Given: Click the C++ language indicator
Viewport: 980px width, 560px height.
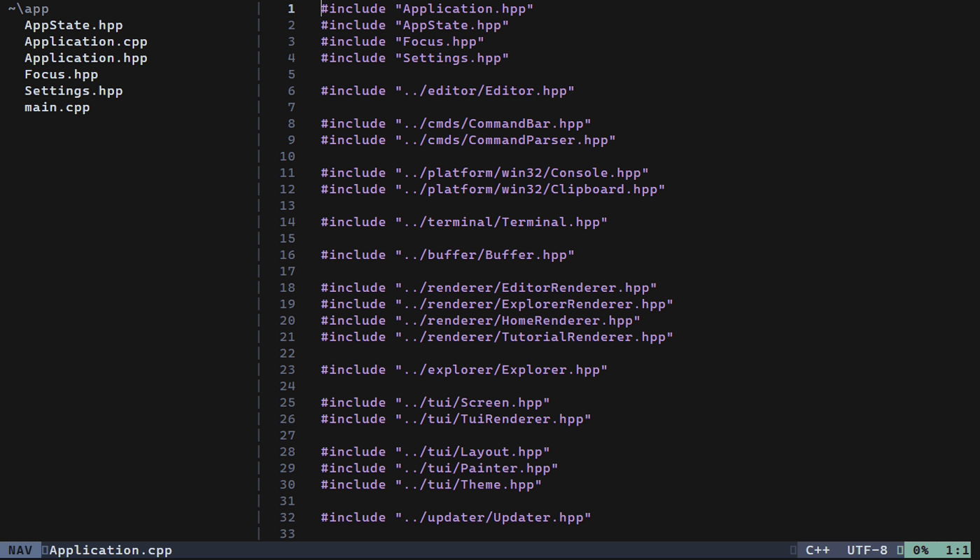Looking at the screenshot, I should point(818,550).
